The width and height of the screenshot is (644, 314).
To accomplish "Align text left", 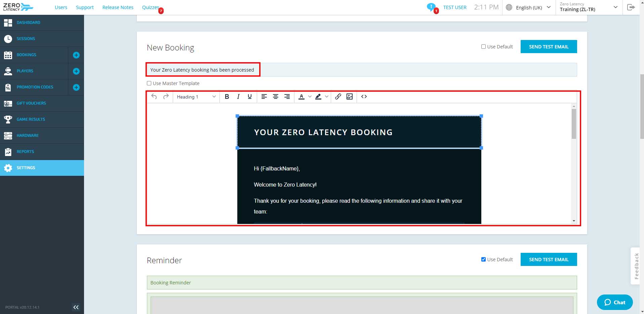I will click(264, 96).
